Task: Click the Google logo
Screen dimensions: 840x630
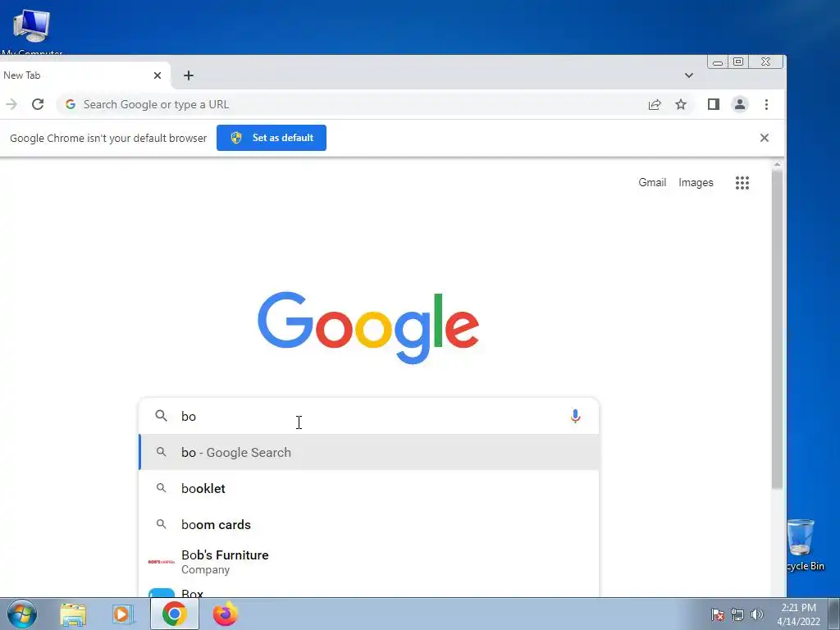Action: click(368, 327)
